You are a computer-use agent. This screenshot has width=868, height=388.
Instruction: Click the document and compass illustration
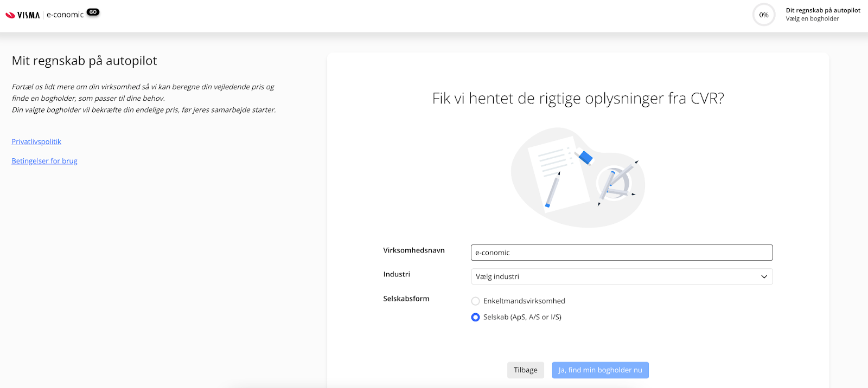pos(578,178)
